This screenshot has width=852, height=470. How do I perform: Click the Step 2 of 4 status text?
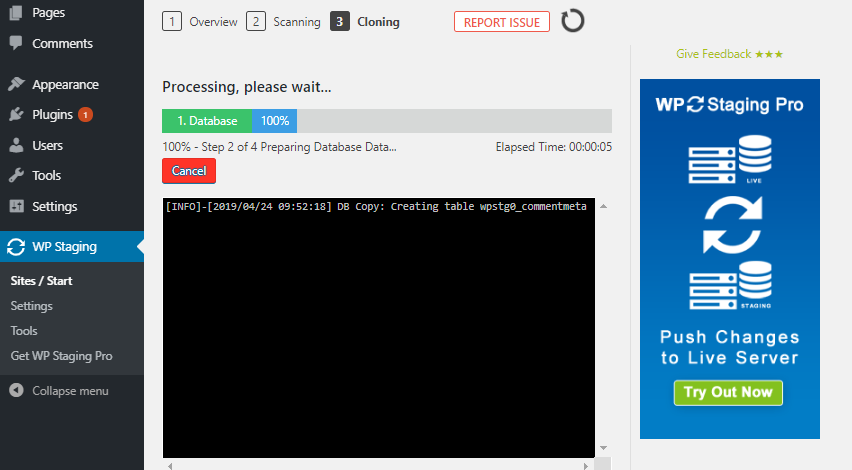click(279, 147)
